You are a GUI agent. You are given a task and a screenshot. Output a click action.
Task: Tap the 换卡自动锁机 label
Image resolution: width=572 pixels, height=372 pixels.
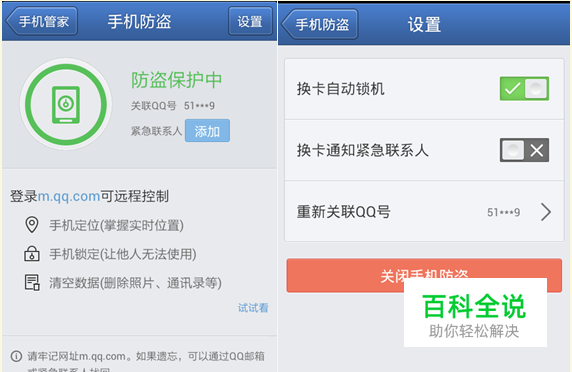click(x=341, y=89)
